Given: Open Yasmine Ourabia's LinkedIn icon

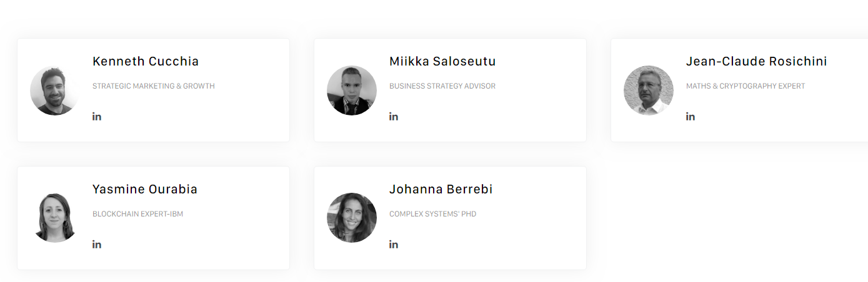Looking at the screenshot, I should point(97,245).
